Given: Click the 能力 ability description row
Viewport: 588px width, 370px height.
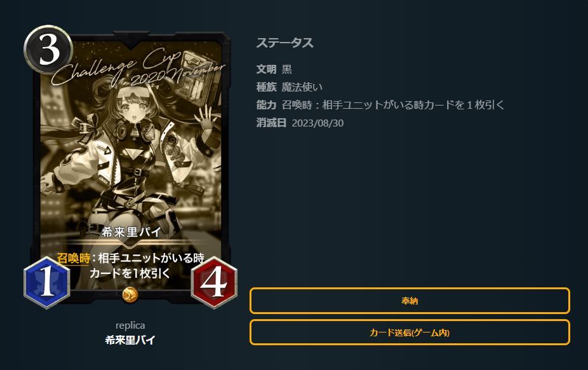Looking at the screenshot, I should pos(380,105).
